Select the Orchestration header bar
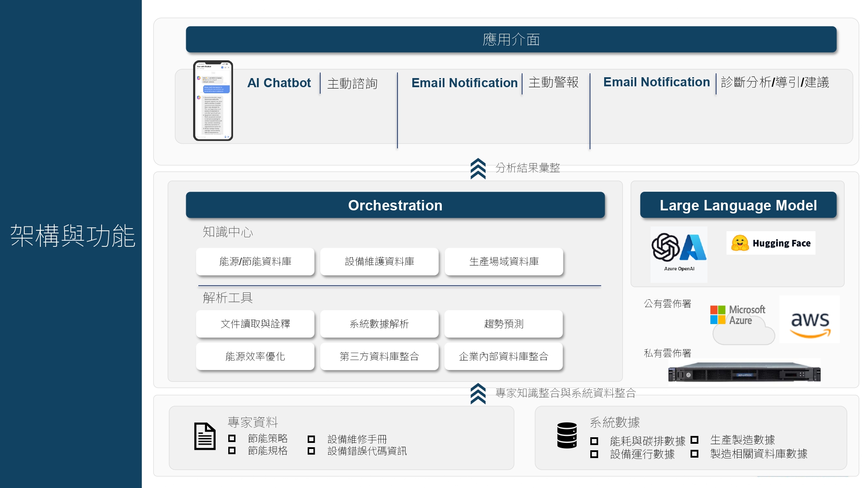868x488 pixels. (x=395, y=205)
